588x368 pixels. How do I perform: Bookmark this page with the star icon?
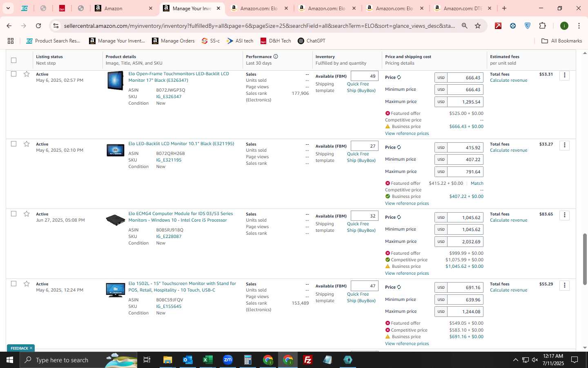click(478, 26)
